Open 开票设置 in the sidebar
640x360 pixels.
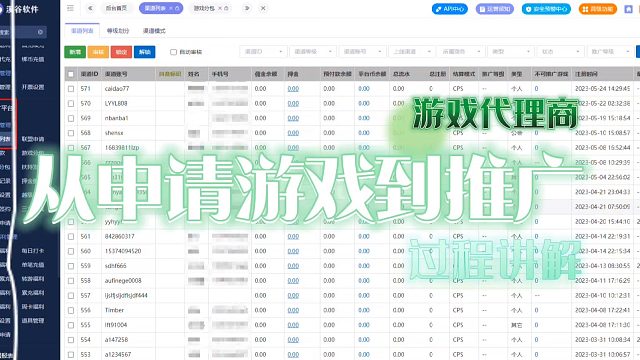click(x=33, y=87)
